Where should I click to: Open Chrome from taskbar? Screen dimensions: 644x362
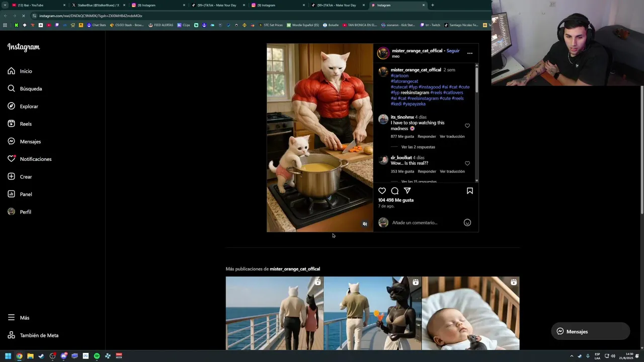click(x=19, y=356)
